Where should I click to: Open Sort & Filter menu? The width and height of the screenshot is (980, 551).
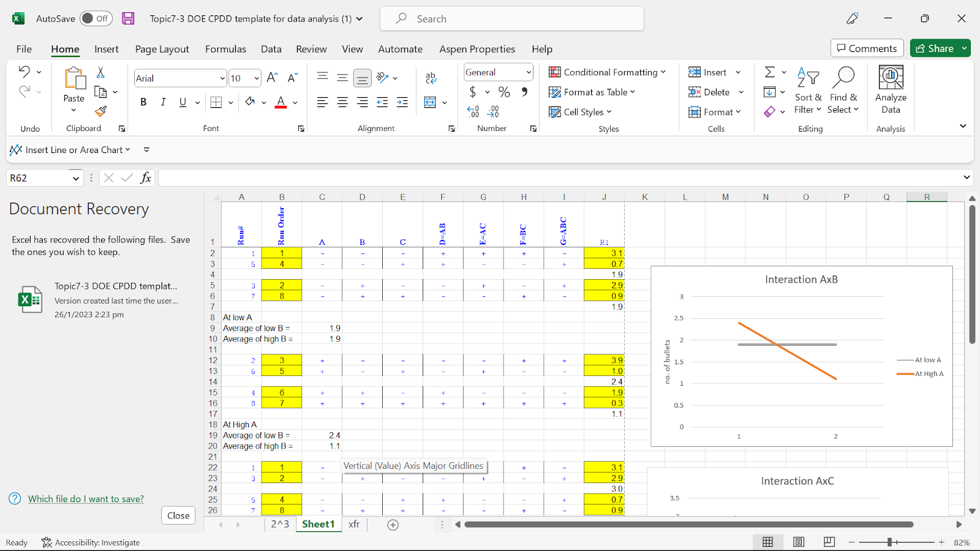(x=808, y=90)
